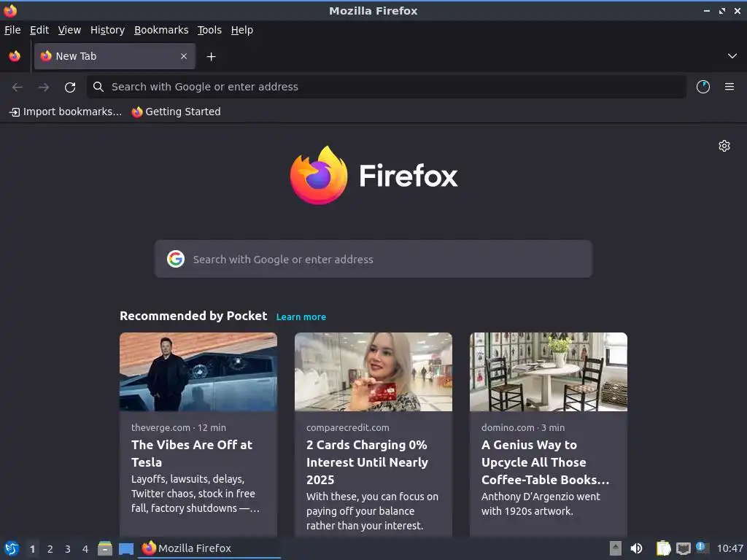The image size is (747, 560).
Task: Click Import bookmarks in bookmarks toolbar
Action: click(x=66, y=112)
